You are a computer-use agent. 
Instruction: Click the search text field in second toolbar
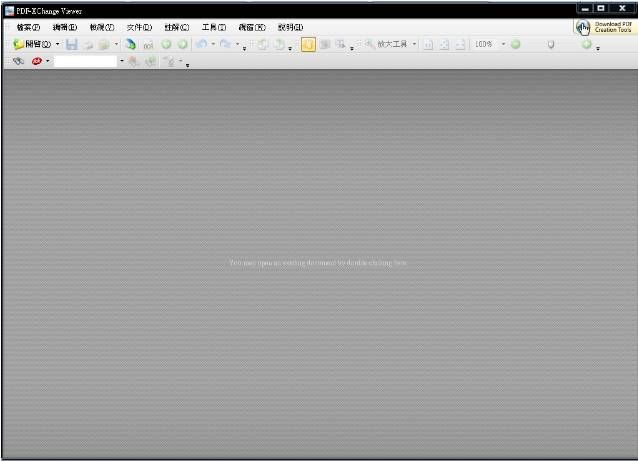[86, 61]
